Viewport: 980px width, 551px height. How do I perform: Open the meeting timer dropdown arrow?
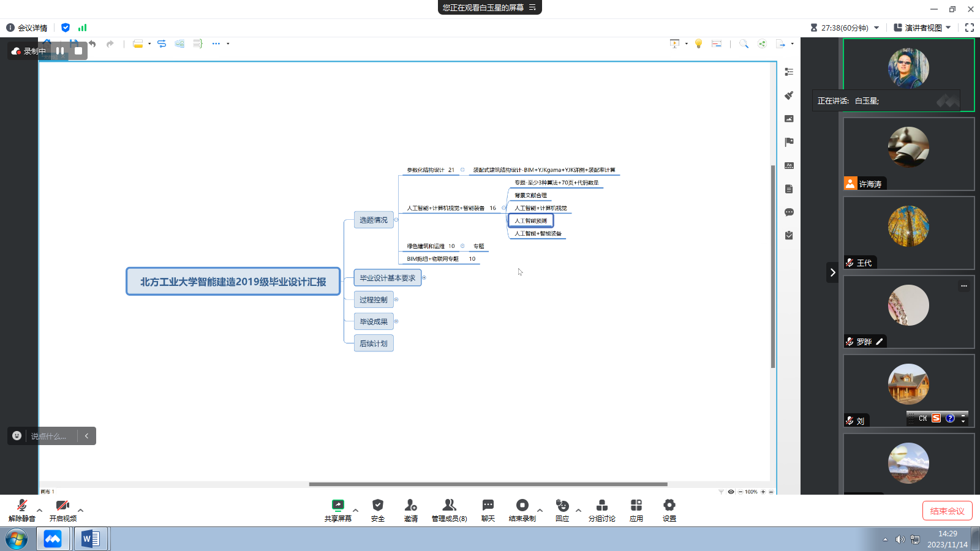click(876, 28)
